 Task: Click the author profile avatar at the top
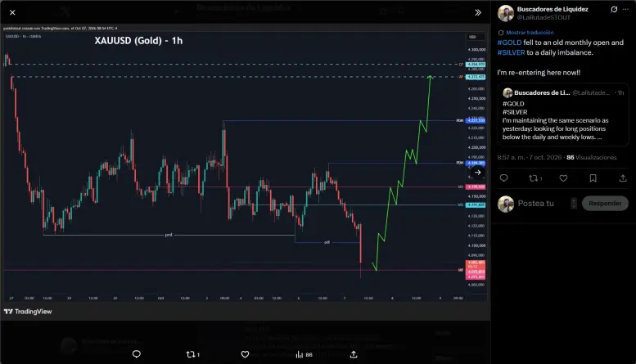pos(505,13)
